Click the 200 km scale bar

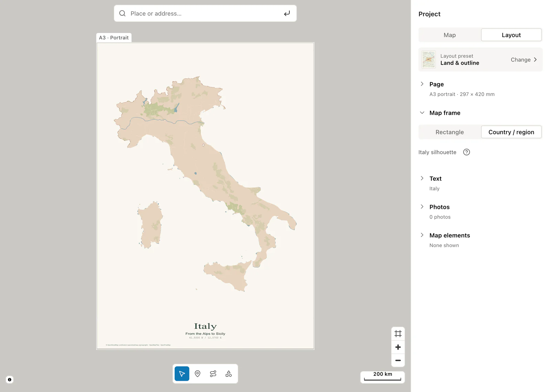(383, 377)
